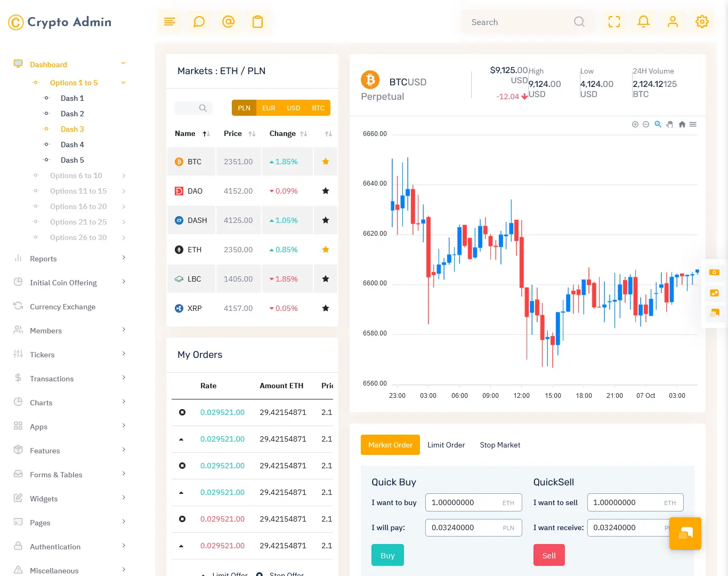Image resolution: width=728 pixels, height=576 pixels.
Task: Open Dash 1 page
Action: click(72, 98)
